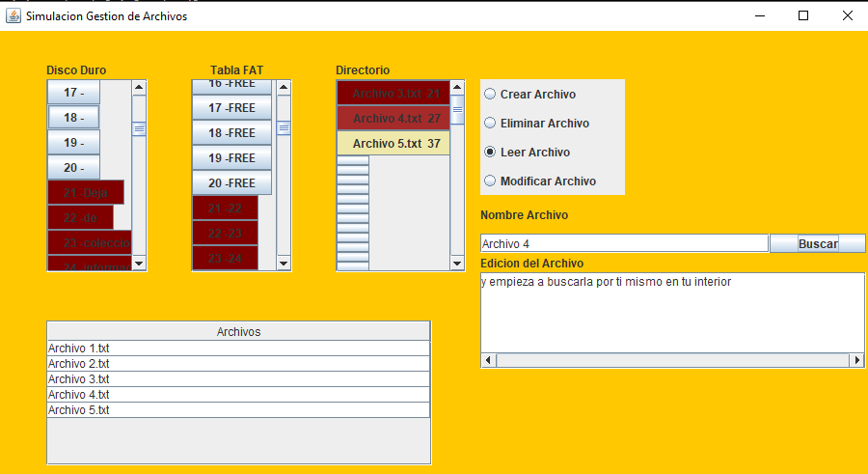Select the Archivo 5.txt row in Archivos table
868x474 pixels.
pos(238,410)
